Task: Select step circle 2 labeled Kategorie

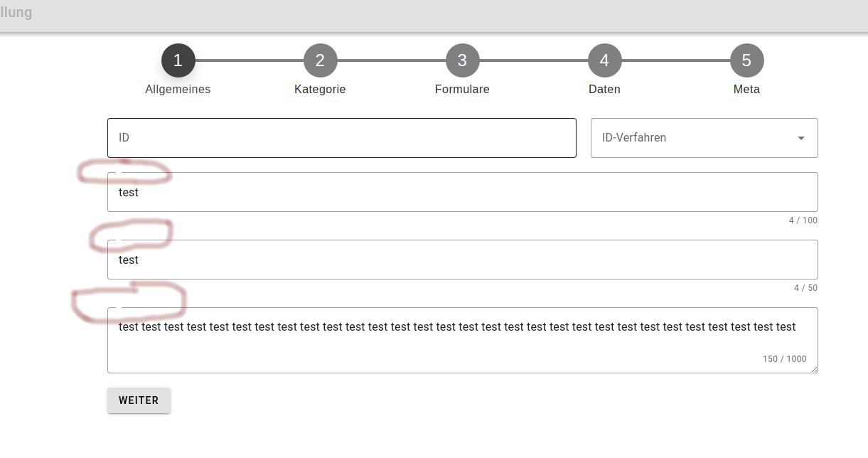Action: (320, 60)
